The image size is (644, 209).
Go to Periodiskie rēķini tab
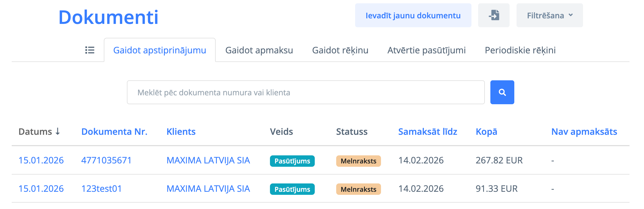click(x=520, y=50)
